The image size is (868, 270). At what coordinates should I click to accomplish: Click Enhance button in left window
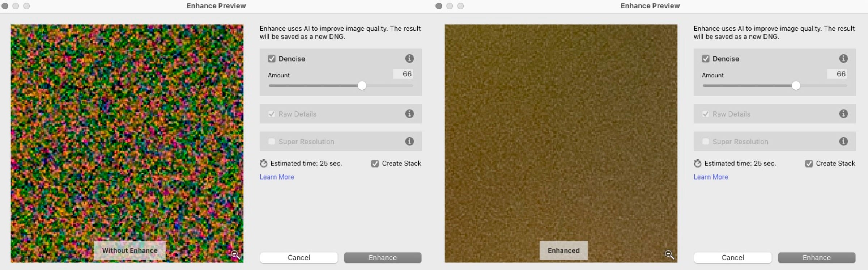pyautogui.click(x=383, y=258)
